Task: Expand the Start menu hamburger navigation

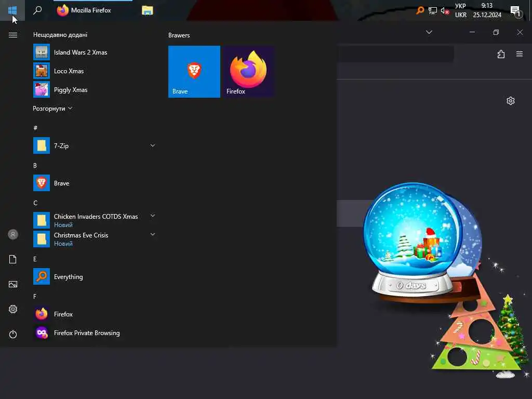Action: coord(13,35)
